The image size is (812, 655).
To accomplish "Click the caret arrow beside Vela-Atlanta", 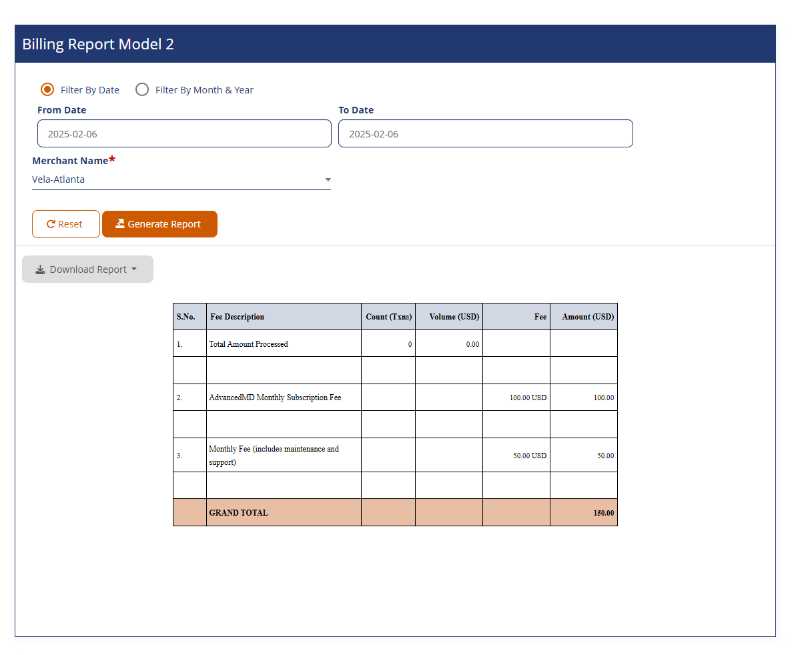I will pos(328,179).
